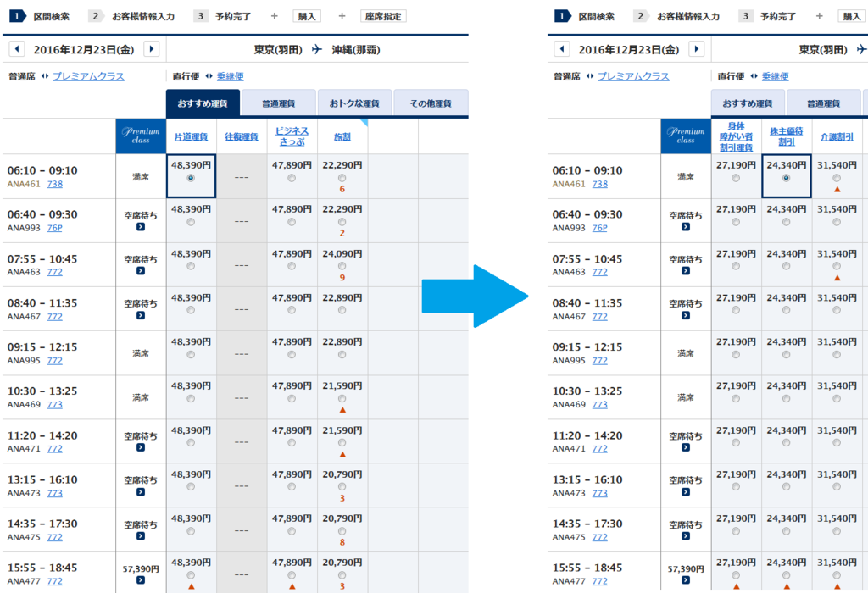Go to previous date in left panel

coord(17,48)
